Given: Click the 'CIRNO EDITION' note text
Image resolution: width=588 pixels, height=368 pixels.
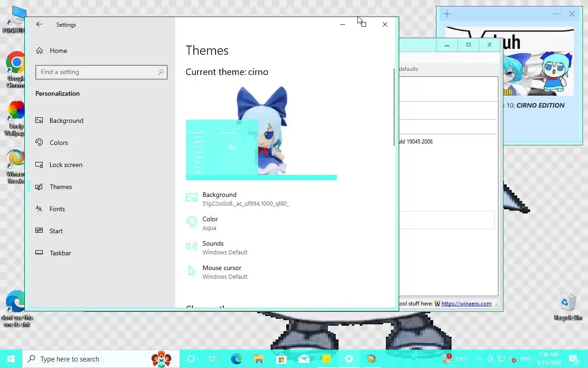Looking at the screenshot, I should [x=541, y=105].
